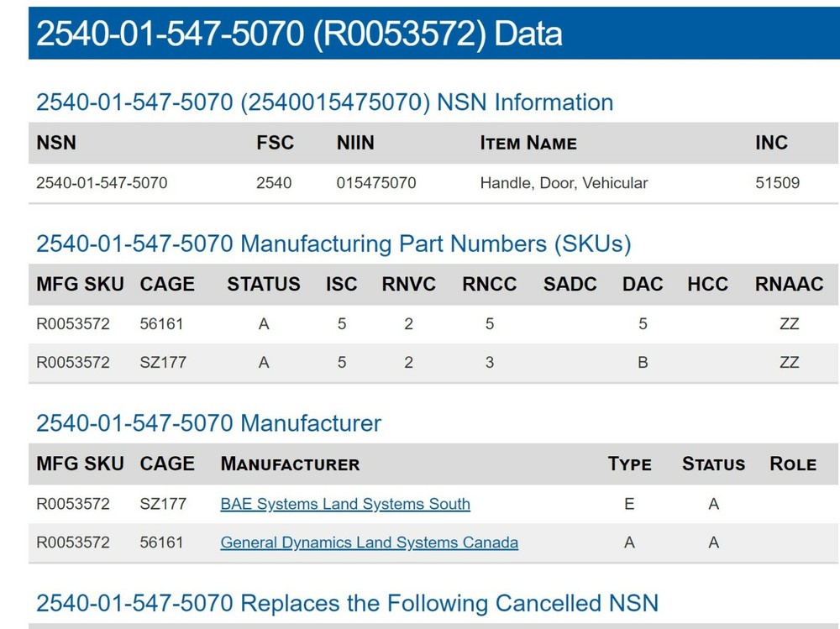The height and width of the screenshot is (629, 840).
Task: Click the Replaces the Following Cancelled NSN heading
Action: [x=347, y=603]
